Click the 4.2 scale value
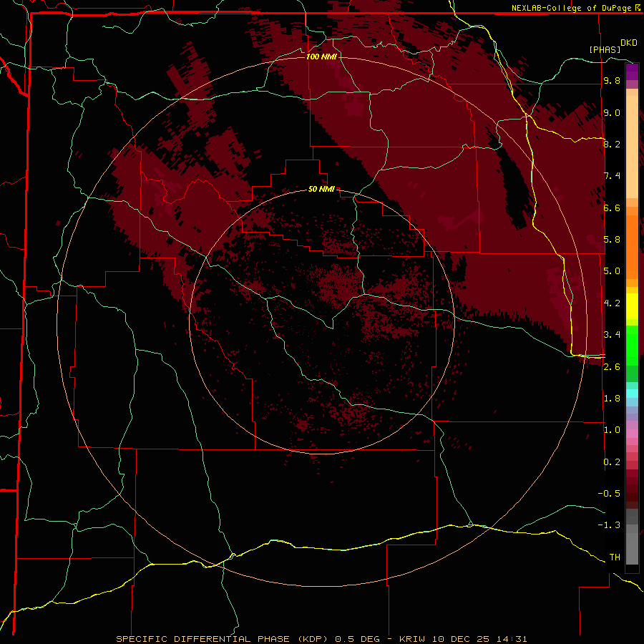The height and width of the screenshot is (644, 644). (612, 303)
